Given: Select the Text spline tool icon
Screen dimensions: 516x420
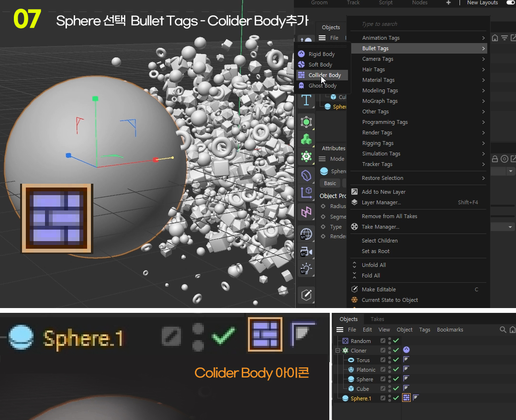Looking at the screenshot, I should tap(306, 100).
